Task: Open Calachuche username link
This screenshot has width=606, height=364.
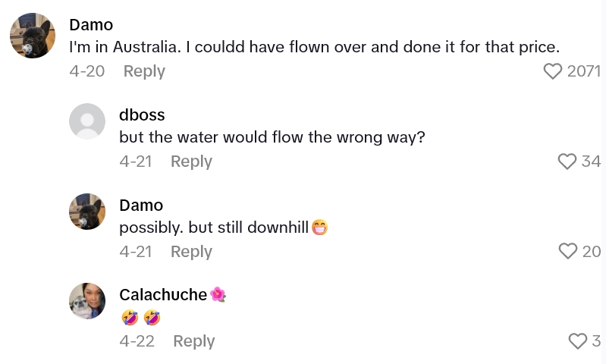Action: [163, 295]
